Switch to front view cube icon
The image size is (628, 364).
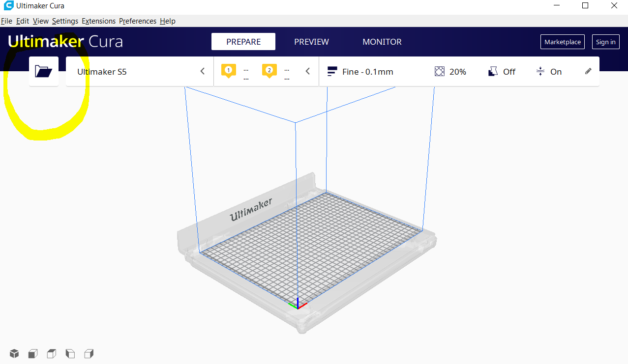click(33, 353)
